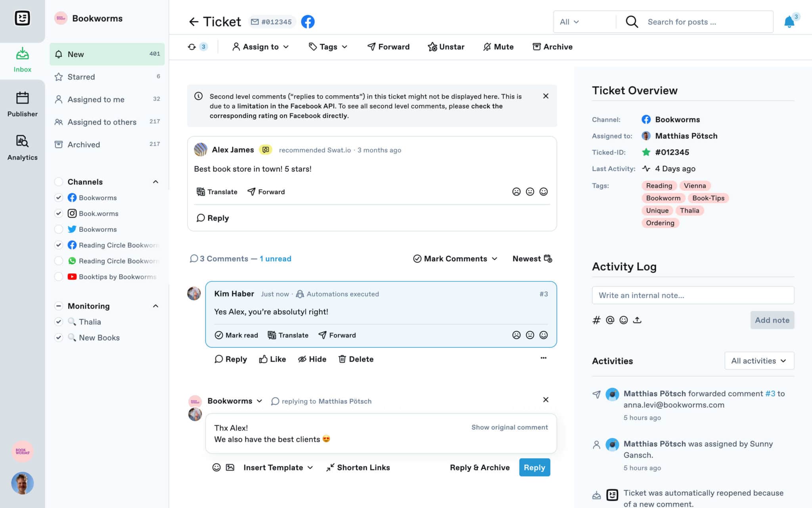
Task: Forward the ticket from the toolbar
Action: click(388, 47)
